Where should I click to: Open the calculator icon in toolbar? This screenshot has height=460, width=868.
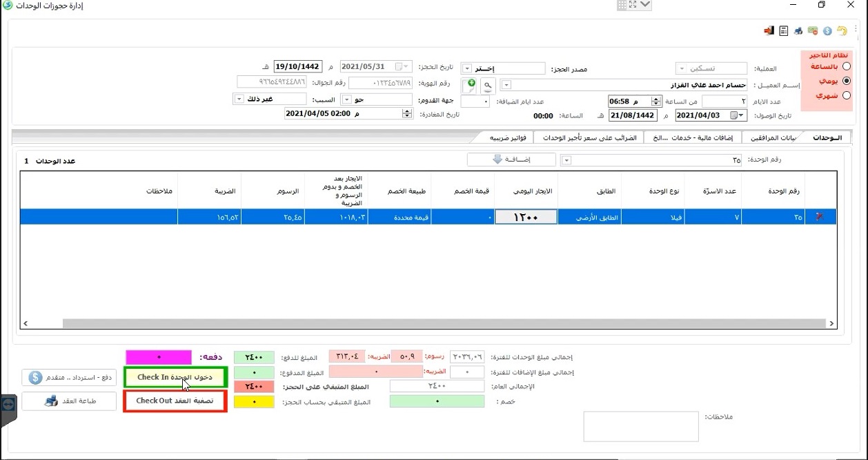(x=784, y=31)
